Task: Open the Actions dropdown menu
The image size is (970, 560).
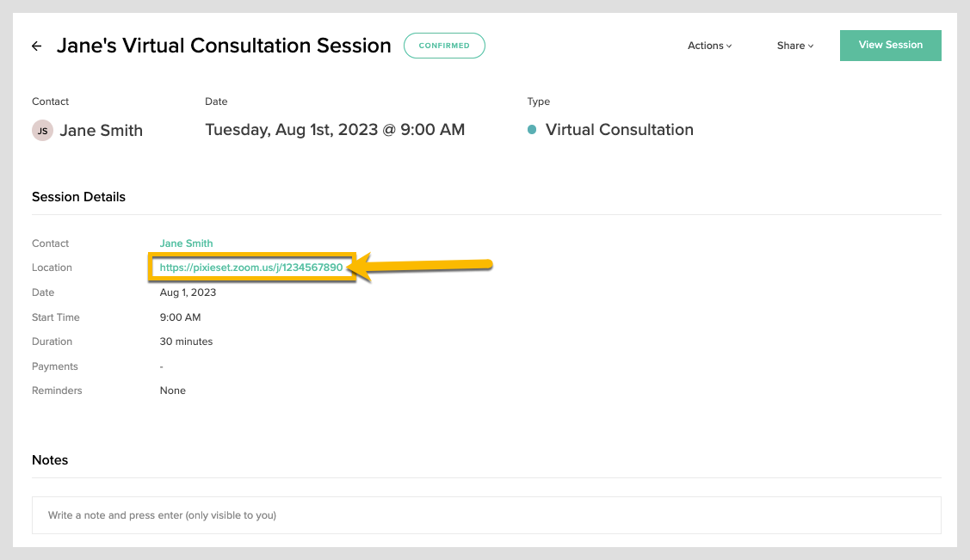Action: [709, 46]
